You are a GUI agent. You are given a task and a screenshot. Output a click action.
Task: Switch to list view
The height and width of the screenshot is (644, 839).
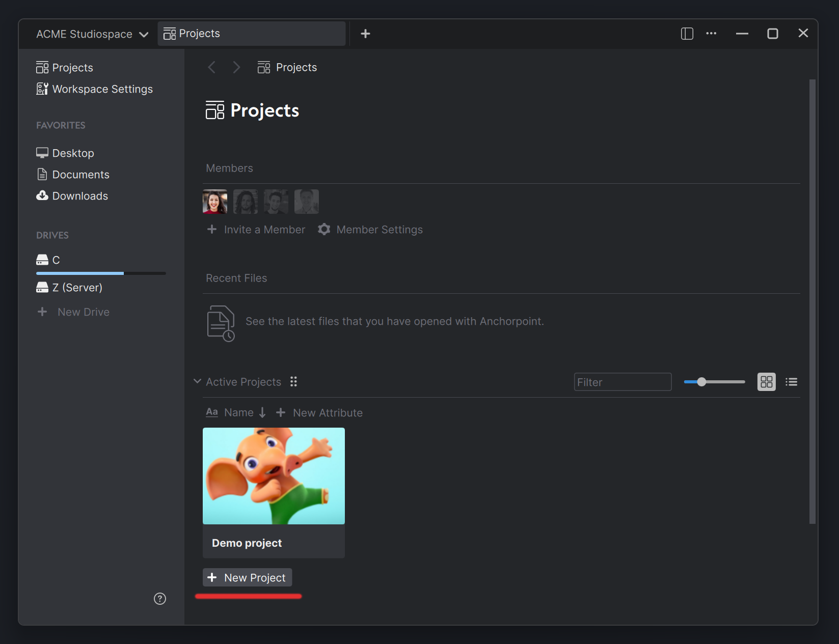791,381
